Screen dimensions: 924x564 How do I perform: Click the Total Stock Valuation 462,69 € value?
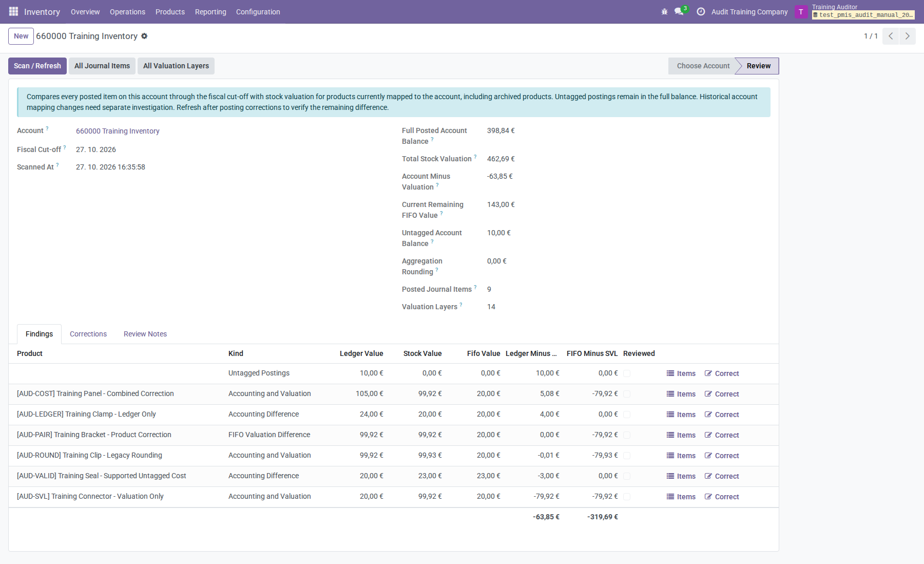(501, 159)
